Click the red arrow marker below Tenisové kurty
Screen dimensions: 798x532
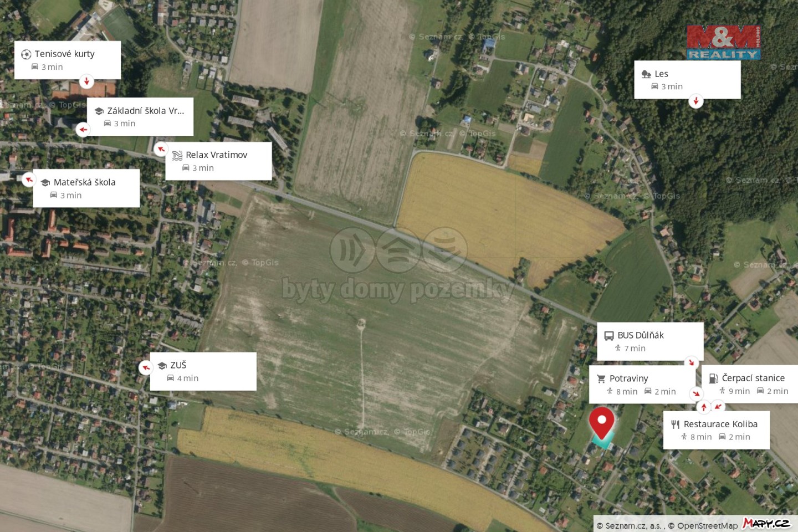coord(86,81)
